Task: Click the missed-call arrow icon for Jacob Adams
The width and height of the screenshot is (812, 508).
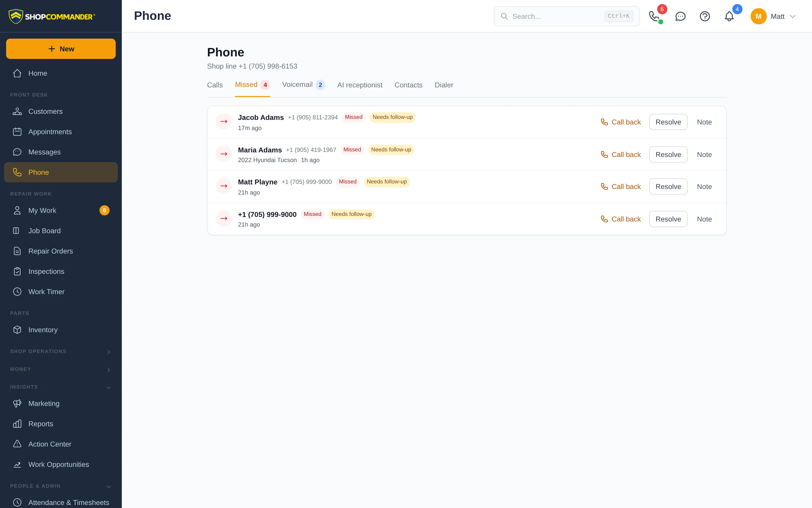Action: [224, 122]
